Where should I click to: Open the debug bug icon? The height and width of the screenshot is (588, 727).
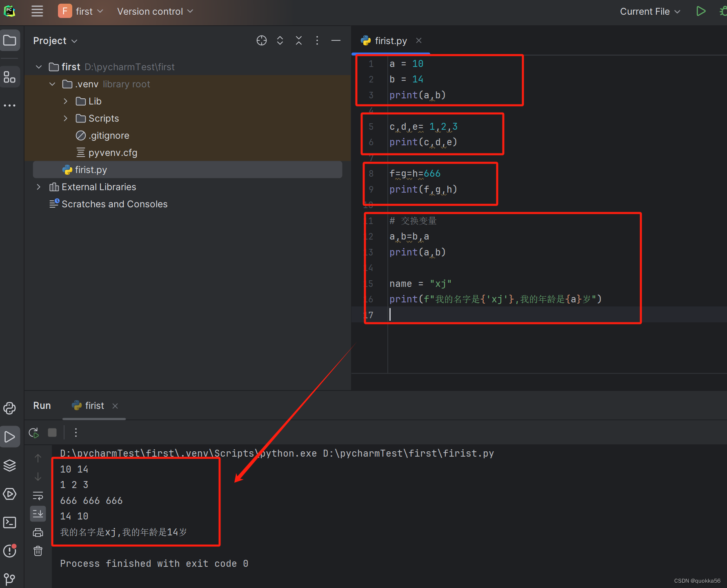723,11
